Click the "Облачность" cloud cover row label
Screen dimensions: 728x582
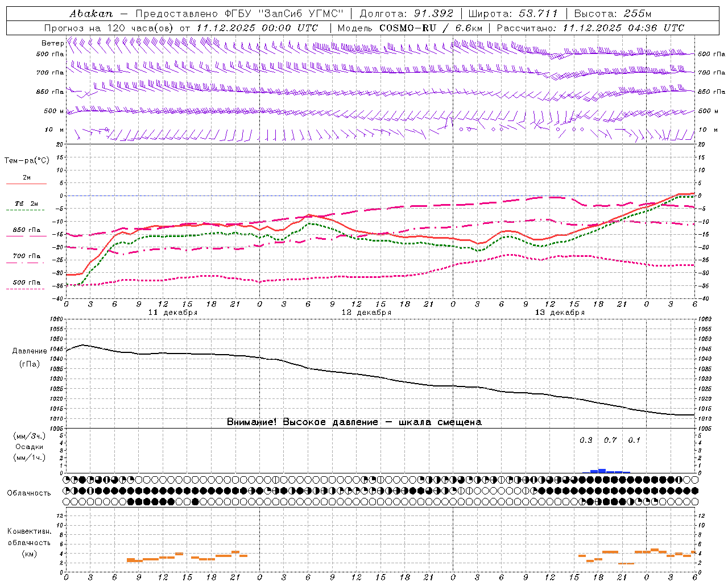(x=29, y=493)
